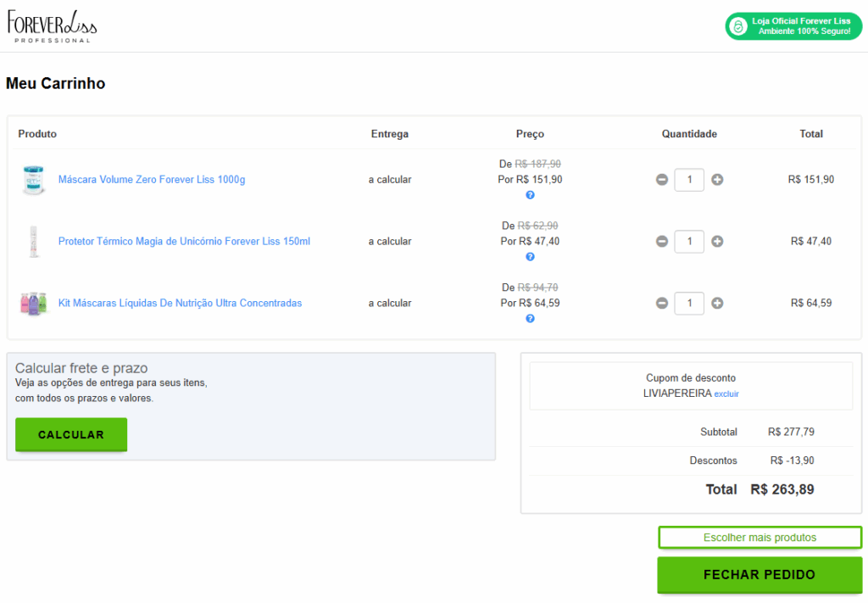Remove coupon LIVIAPEREIRA via excluir link

point(726,394)
